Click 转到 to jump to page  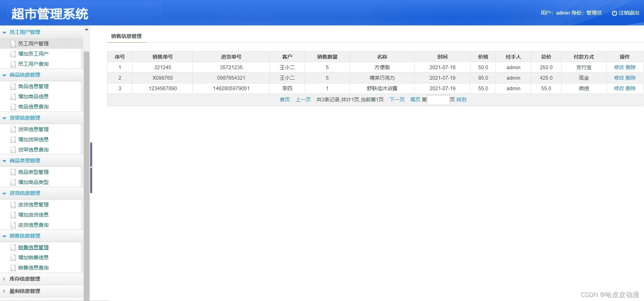[x=461, y=100]
